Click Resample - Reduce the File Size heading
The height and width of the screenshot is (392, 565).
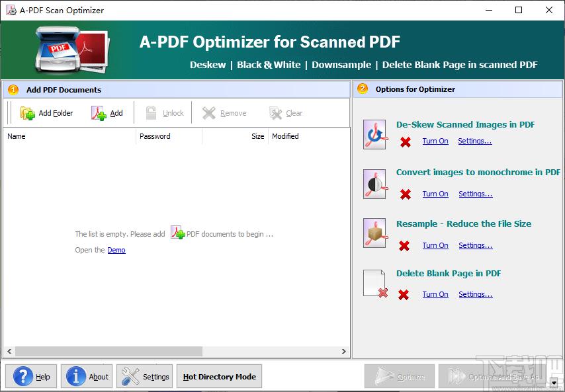coord(464,223)
